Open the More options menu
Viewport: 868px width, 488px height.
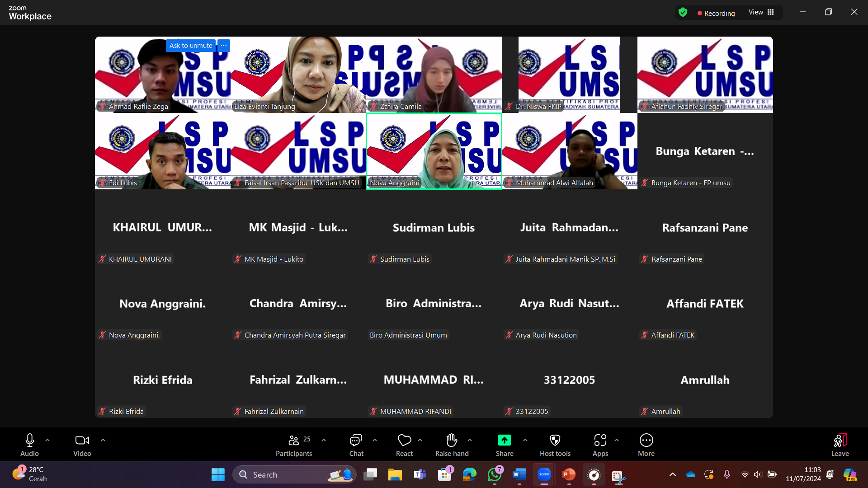click(x=646, y=445)
